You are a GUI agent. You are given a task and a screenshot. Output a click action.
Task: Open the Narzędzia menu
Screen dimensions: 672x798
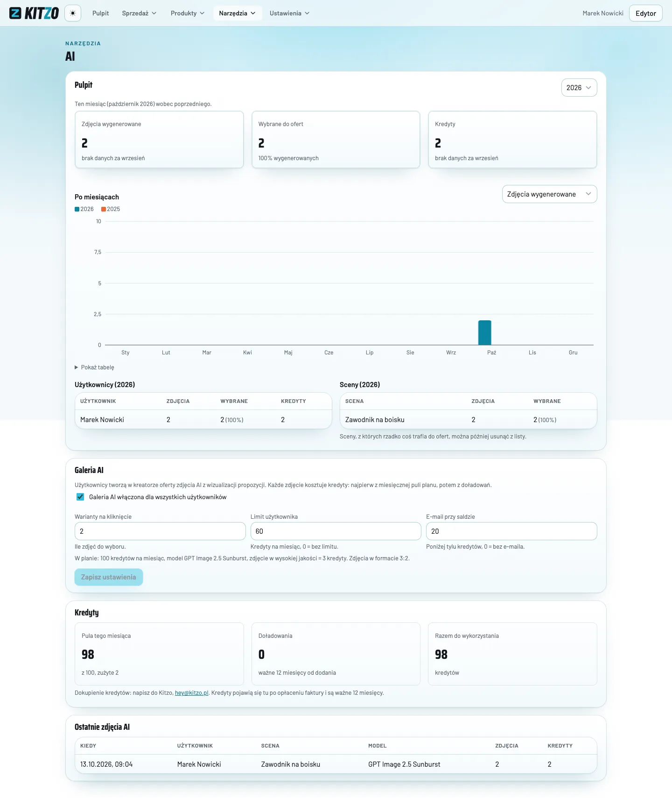(x=237, y=13)
